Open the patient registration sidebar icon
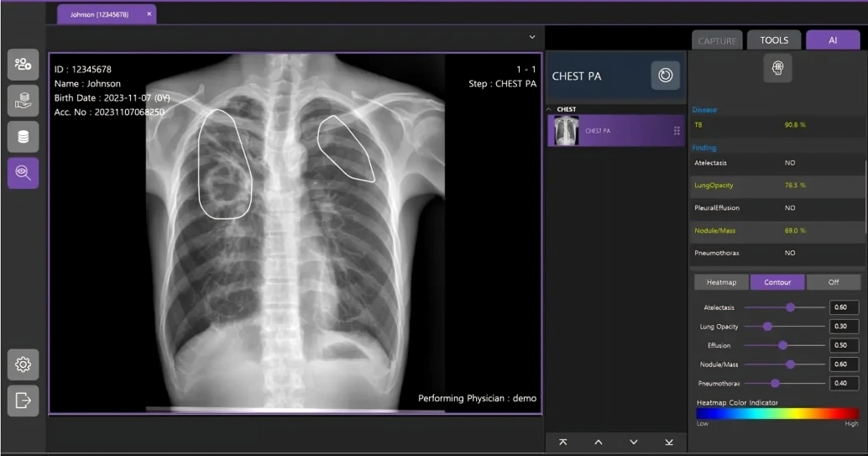The height and width of the screenshot is (456, 868). pyautogui.click(x=23, y=65)
